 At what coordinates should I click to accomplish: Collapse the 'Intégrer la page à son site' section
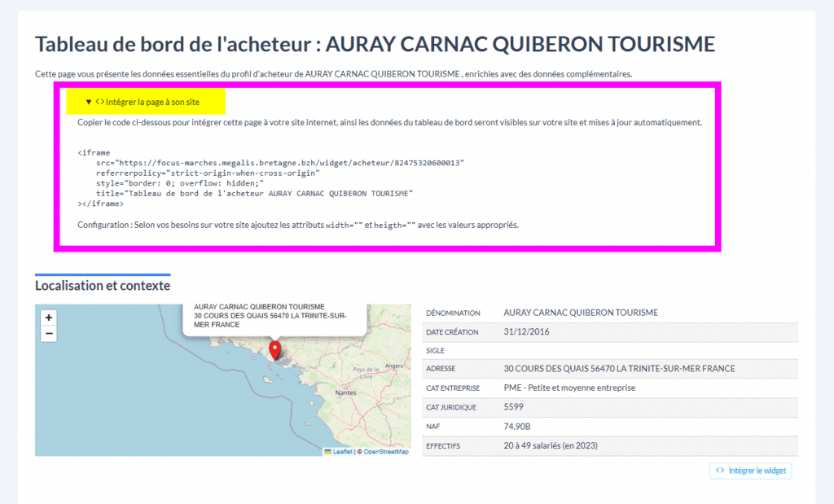[143, 102]
